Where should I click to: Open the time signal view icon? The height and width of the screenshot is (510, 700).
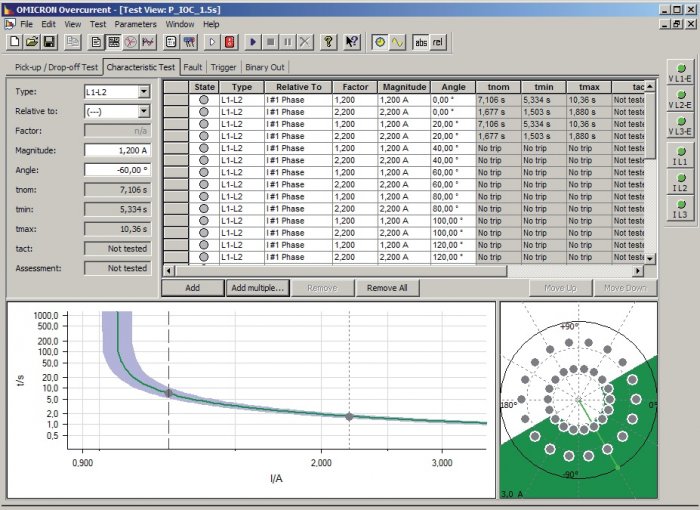pyautogui.click(x=148, y=42)
